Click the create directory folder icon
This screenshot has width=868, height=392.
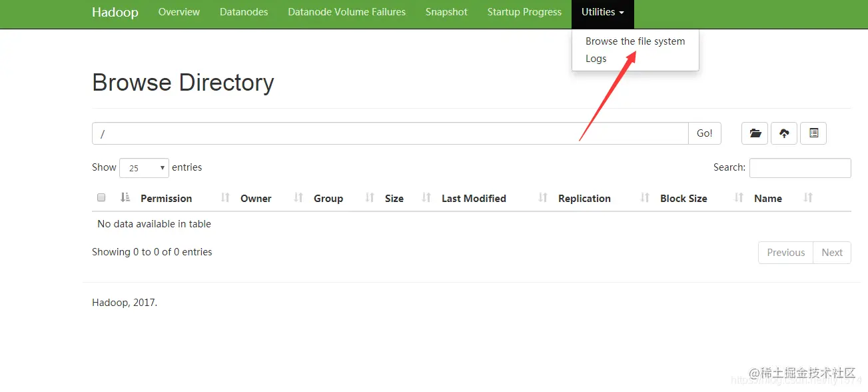(x=755, y=133)
